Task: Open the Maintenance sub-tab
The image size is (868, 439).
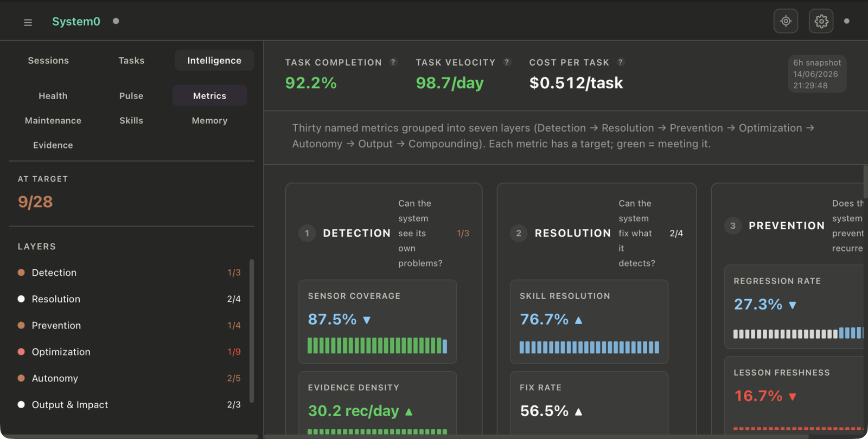Action: [x=53, y=120]
